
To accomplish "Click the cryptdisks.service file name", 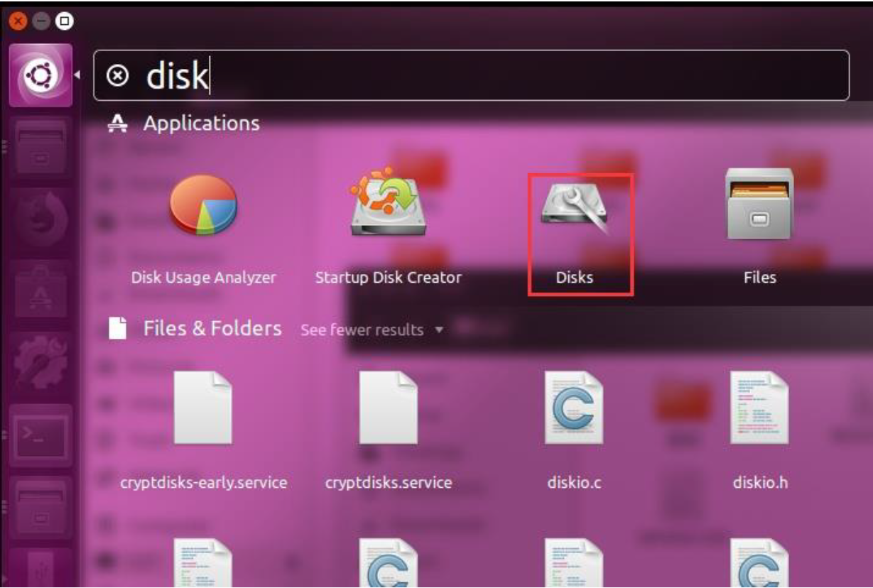I will [x=389, y=484].
